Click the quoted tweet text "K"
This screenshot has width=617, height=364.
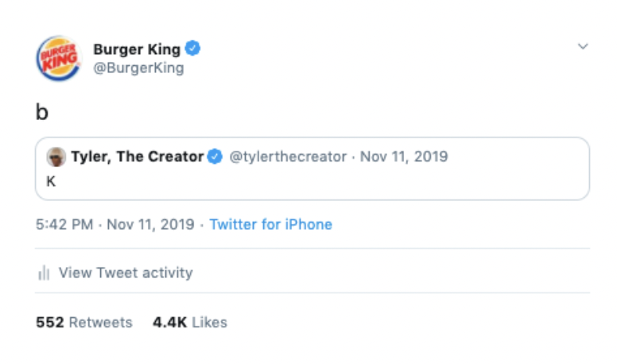point(51,181)
